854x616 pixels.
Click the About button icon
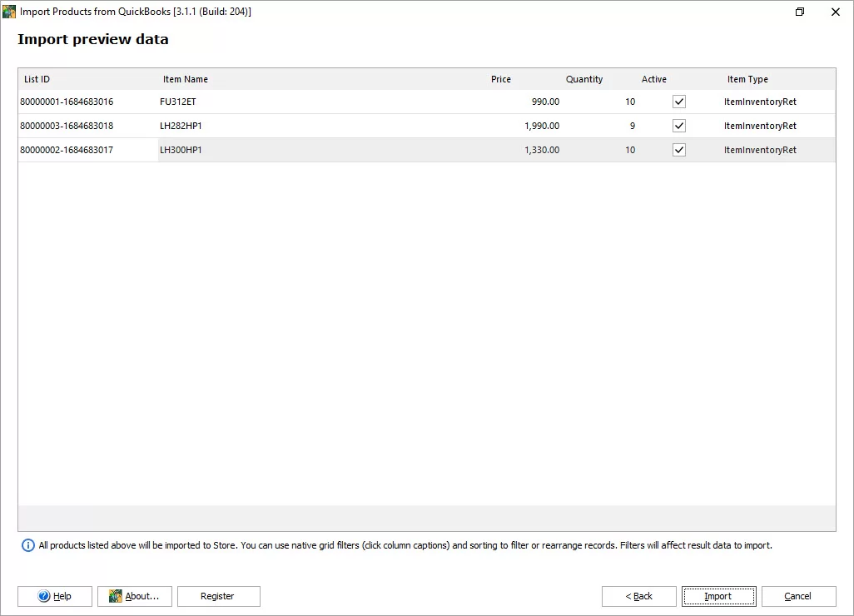tap(116, 596)
